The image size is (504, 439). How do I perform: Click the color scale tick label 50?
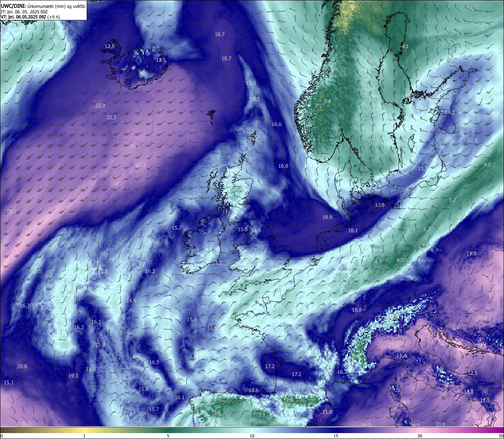pos(500,436)
